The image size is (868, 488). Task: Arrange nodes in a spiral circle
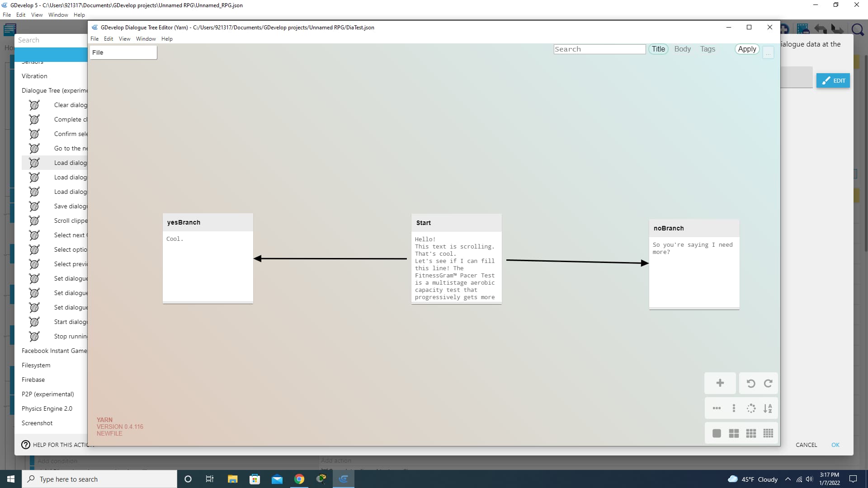[x=751, y=408]
